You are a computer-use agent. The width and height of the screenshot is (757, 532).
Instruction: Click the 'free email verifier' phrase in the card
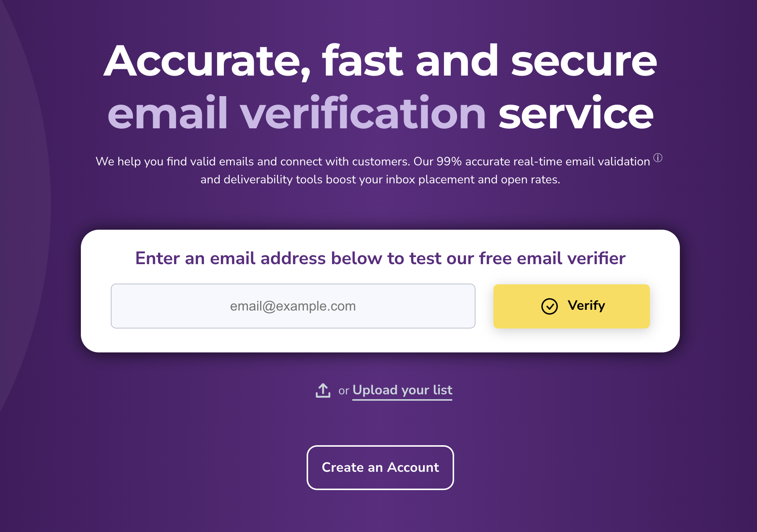[x=552, y=258]
